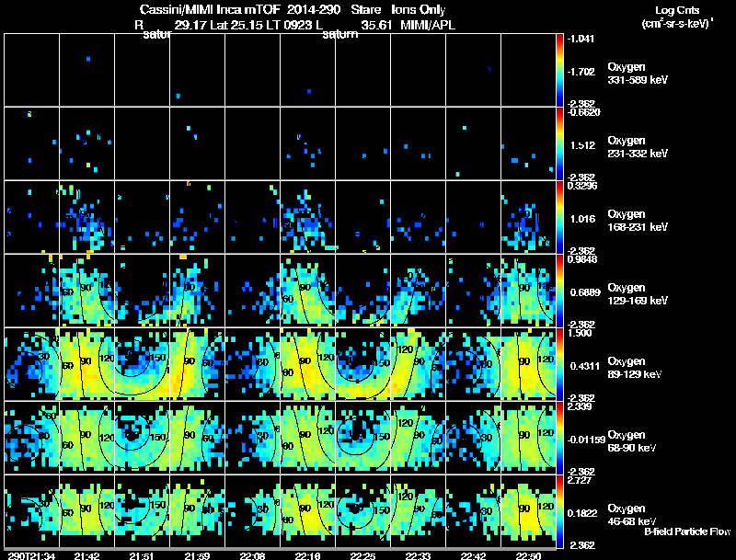Click the 'Log Cnts' colorbar heading
The height and width of the screenshot is (560, 736).
click(x=677, y=10)
